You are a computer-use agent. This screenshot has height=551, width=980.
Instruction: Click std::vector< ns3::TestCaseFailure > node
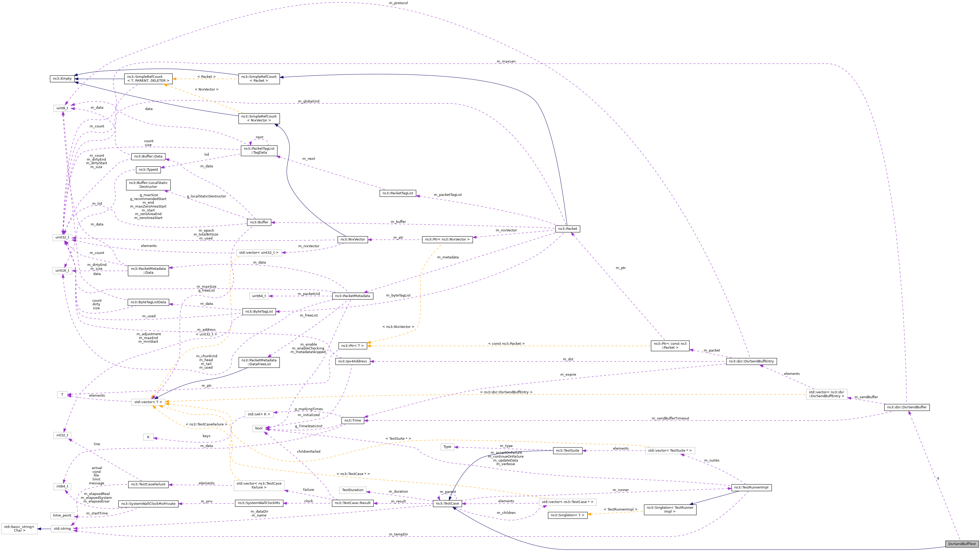[259, 486]
